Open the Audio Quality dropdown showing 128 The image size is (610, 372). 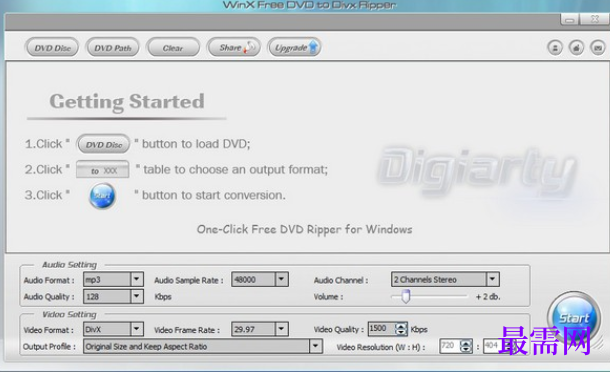coord(113,297)
